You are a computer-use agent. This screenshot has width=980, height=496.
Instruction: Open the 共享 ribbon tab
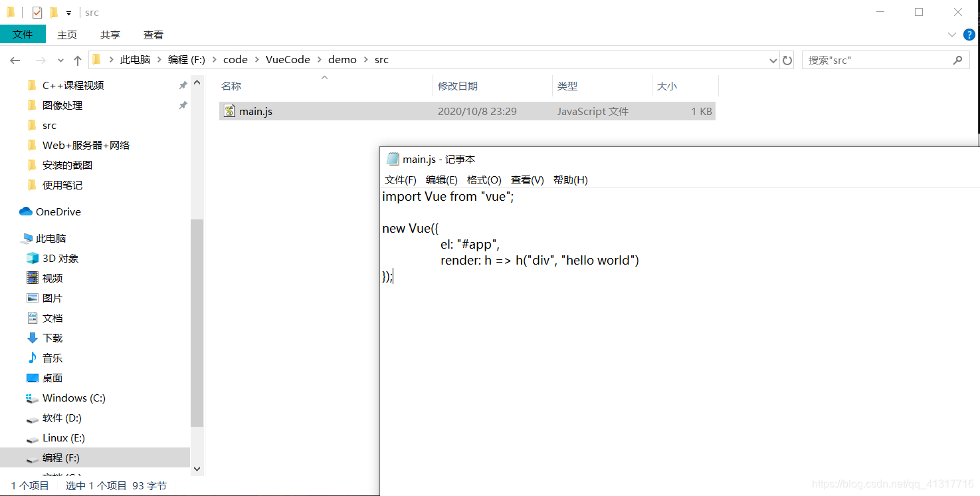coord(110,35)
